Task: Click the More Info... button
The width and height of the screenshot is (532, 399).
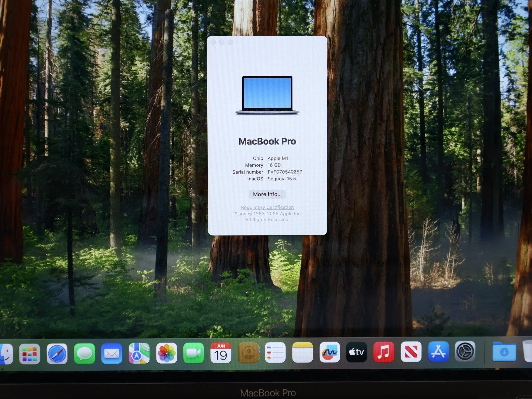Action: tap(267, 194)
